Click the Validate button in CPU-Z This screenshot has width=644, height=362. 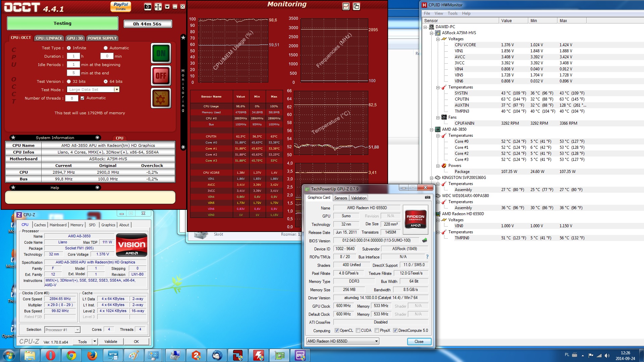(x=111, y=341)
